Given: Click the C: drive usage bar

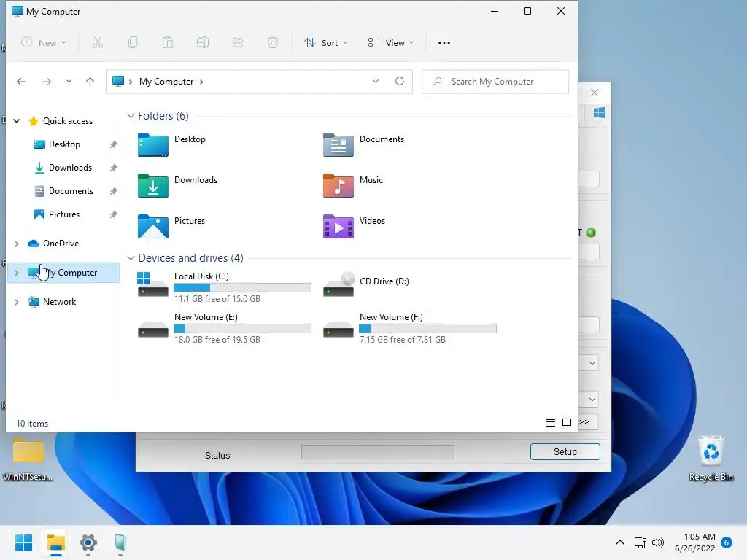Looking at the screenshot, I should tap(242, 287).
